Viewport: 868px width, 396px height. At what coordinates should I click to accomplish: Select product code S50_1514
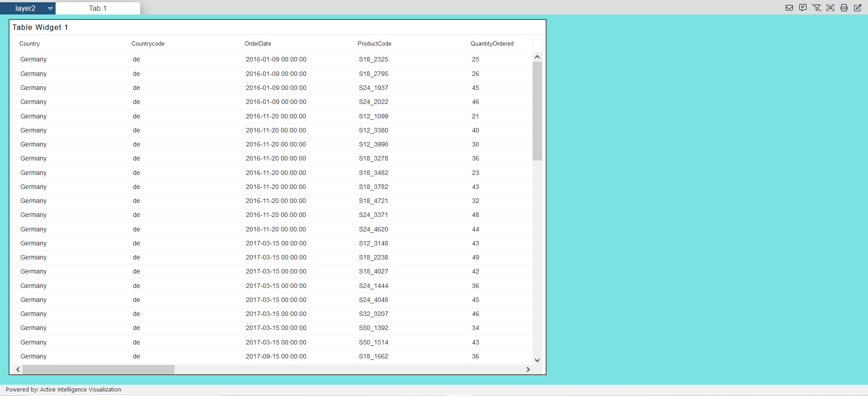pos(373,342)
